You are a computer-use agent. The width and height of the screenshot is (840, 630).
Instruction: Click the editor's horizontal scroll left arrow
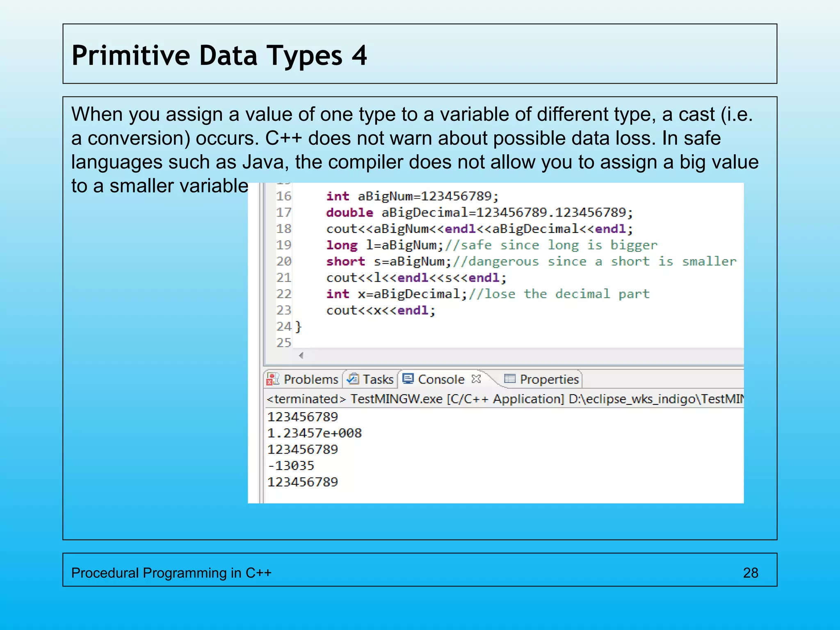(x=301, y=356)
